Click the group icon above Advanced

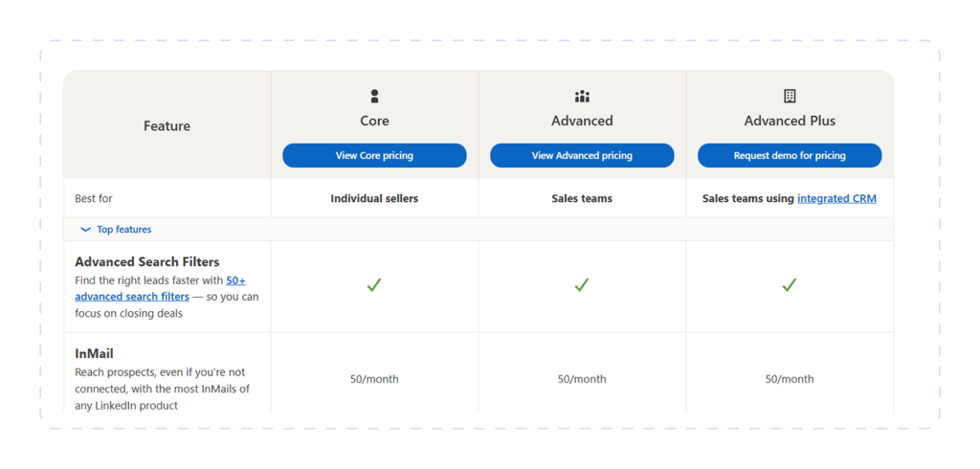(582, 97)
